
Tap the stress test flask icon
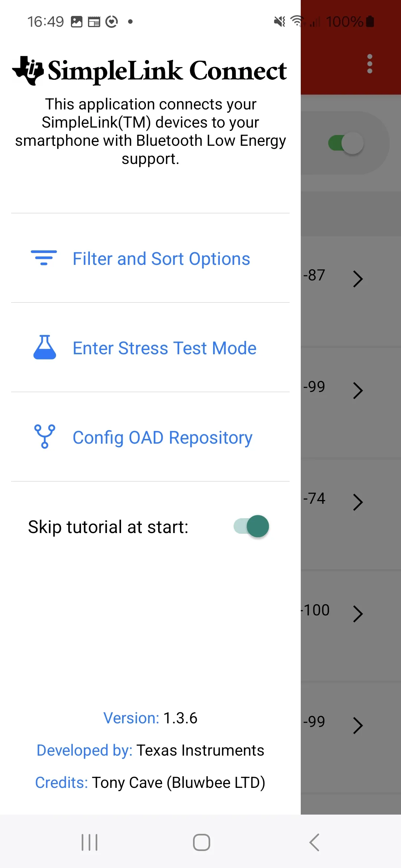pos(45,348)
